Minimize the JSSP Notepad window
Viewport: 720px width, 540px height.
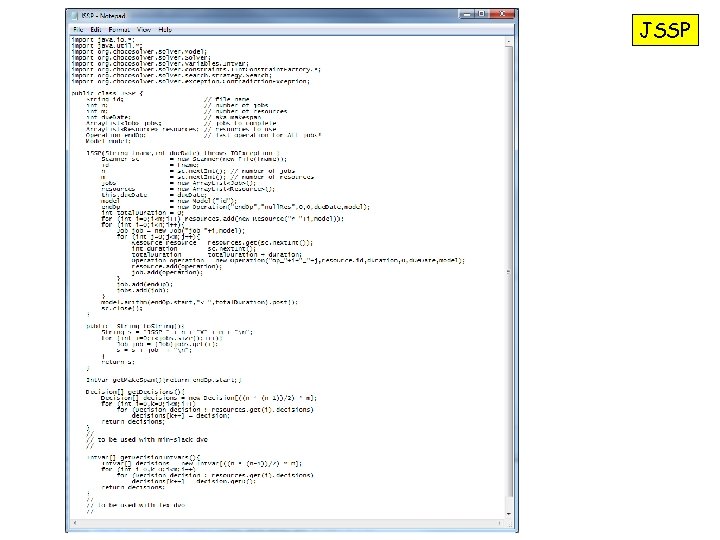pos(467,14)
